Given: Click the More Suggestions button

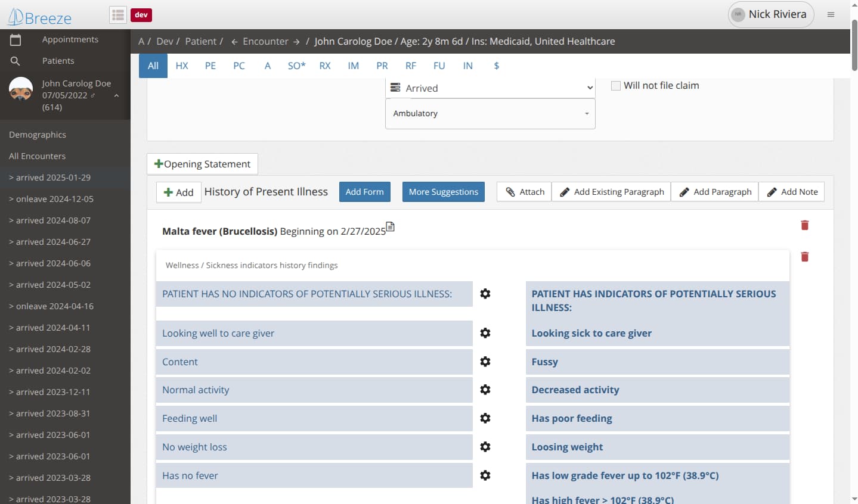Looking at the screenshot, I should click(443, 192).
